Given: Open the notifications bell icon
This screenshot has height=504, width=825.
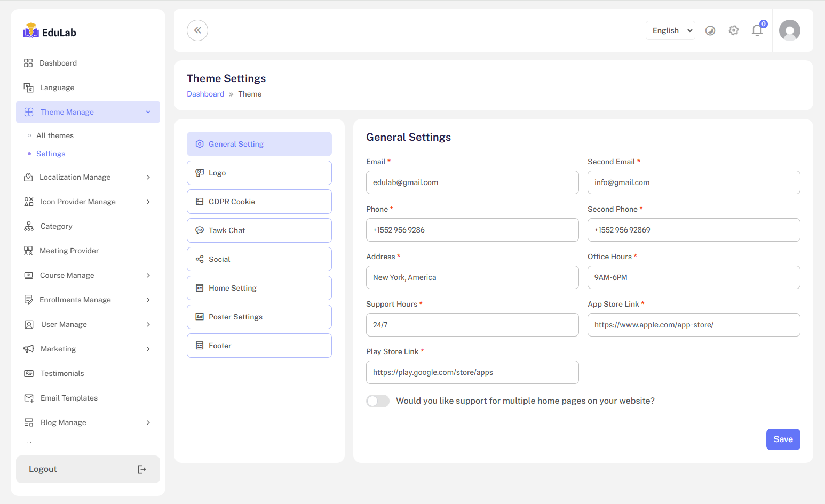Looking at the screenshot, I should [x=757, y=30].
